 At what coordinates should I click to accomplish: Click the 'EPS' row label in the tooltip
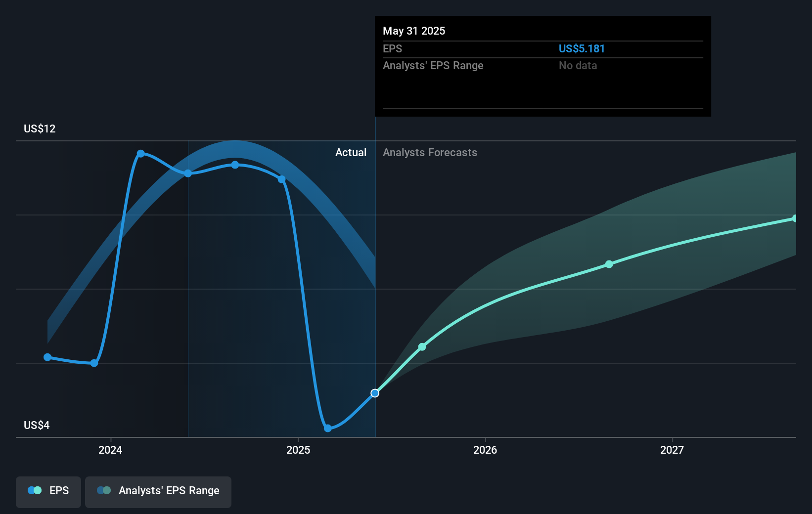coord(392,48)
